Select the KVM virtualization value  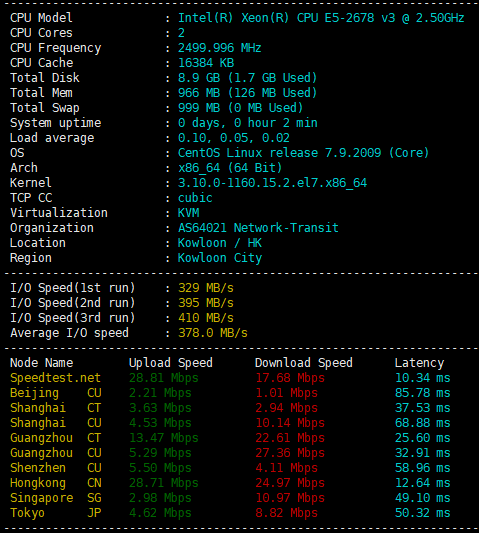pyautogui.click(x=188, y=213)
